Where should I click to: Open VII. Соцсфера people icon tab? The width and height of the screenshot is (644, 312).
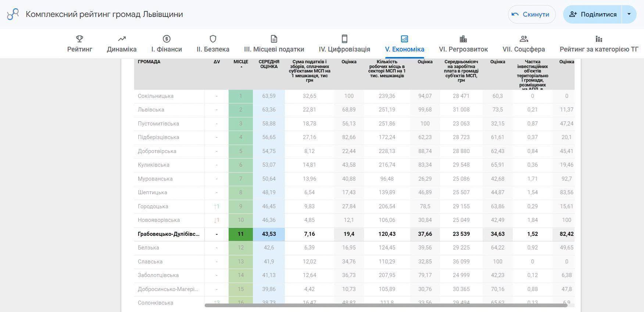point(524,44)
